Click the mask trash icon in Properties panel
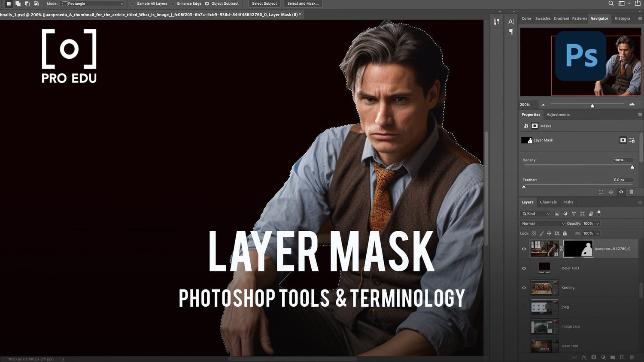Viewport: 644px width, 362px height. point(631,192)
